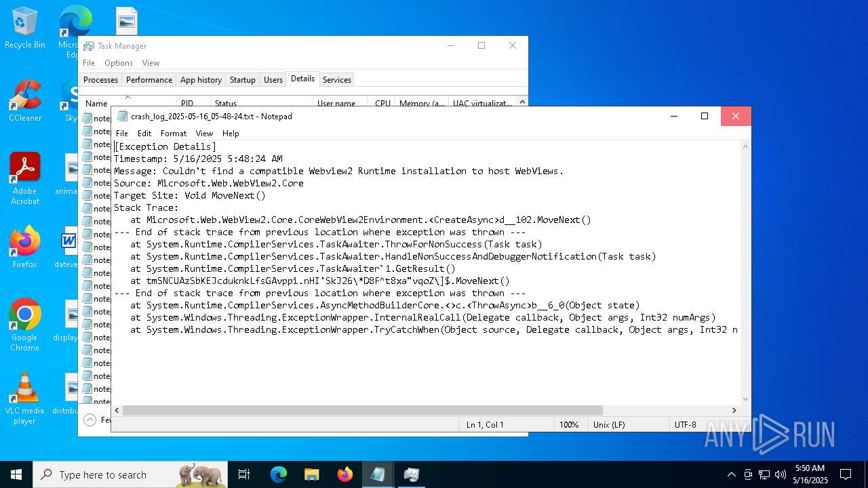868x488 pixels.
Task: Click the 'Target Site: Void MoveNext()' line
Action: point(190,195)
